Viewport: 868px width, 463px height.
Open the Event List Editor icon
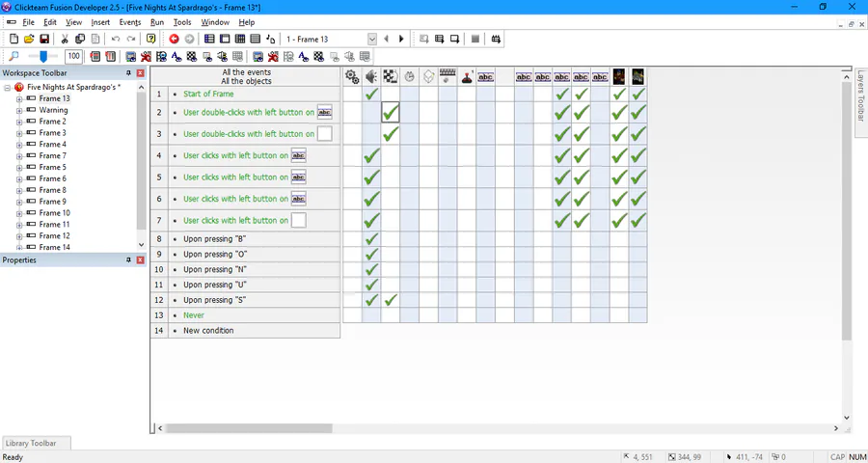point(256,39)
